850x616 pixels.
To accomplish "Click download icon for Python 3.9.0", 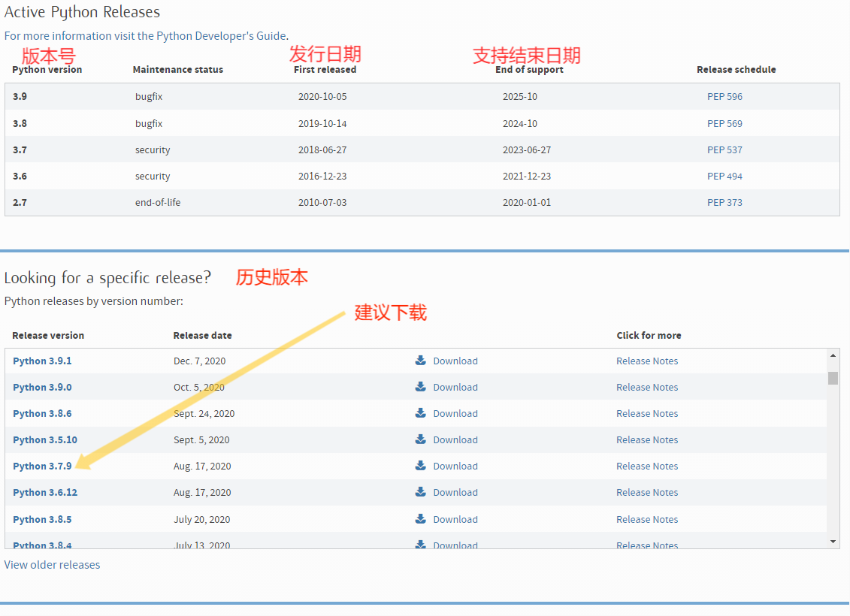I will 420,387.
